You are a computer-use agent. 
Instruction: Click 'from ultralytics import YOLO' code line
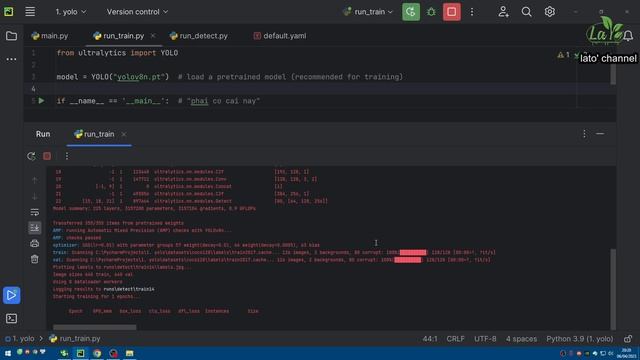pos(117,53)
